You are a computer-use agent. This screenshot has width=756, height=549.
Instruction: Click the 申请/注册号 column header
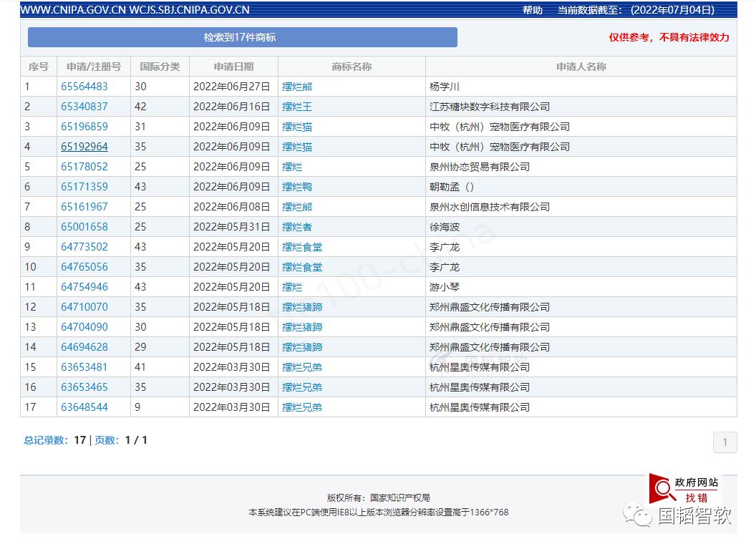point(94,67)
